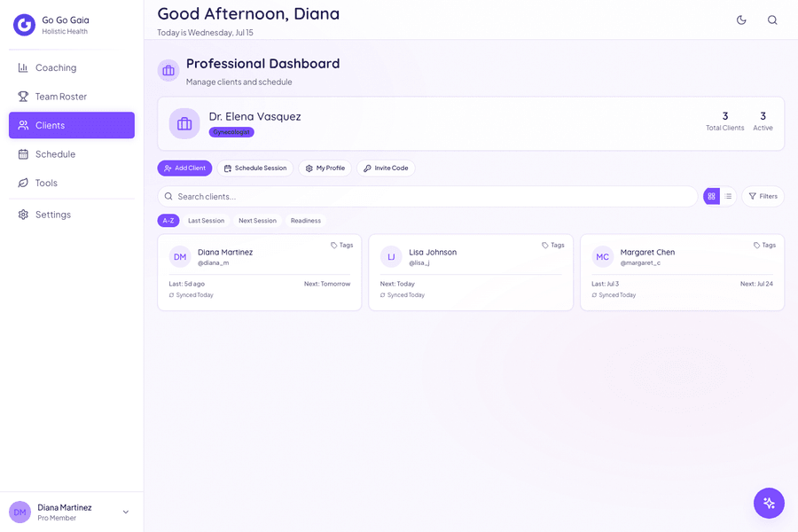Click the Search clients field
Image resolution: width=798 pixels, height=532 pixels.
[x=427, y=197]
